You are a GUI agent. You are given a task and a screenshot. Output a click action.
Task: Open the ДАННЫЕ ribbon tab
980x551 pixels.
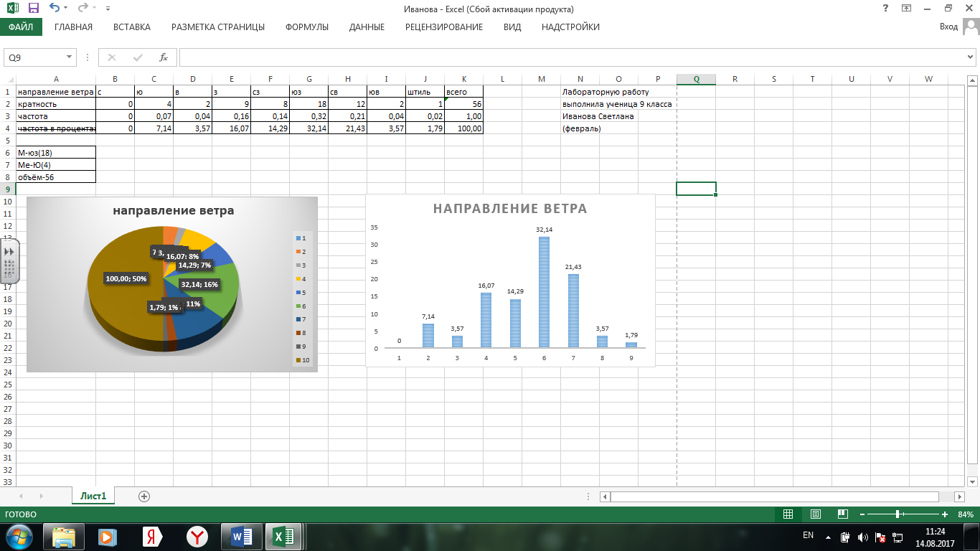(367, 27)
